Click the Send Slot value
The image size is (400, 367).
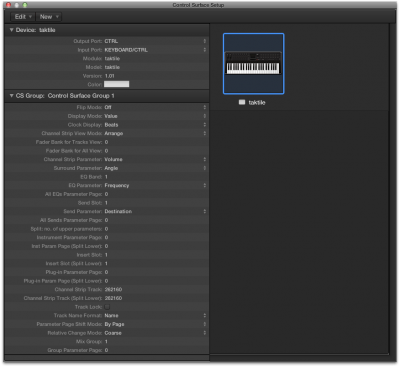(x=106, y=203)
